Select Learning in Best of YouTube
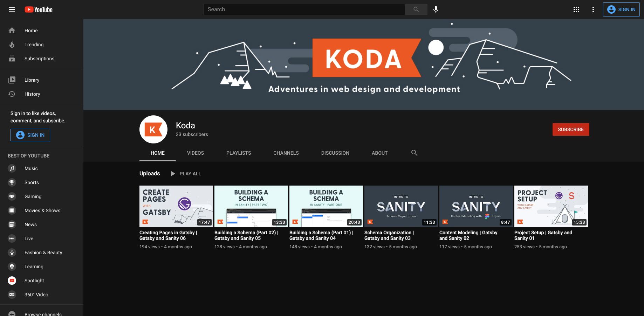The height and width of the screenshot is (316, 644). [x=42, y=267]
